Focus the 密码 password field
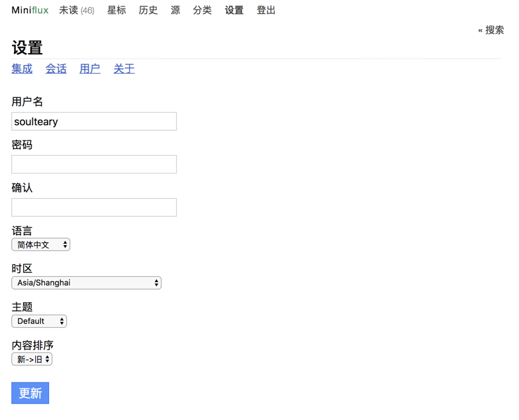The width and height of the screenshot is (519, 420). click(94, 164)
